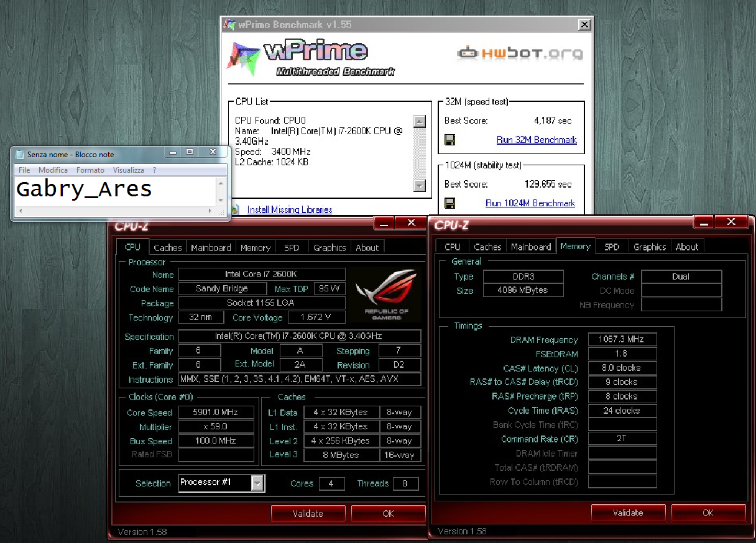The width and height of the screenshot is (756, 543).
Task: Click the wPrime title bar icon
Action: (229, 25)
